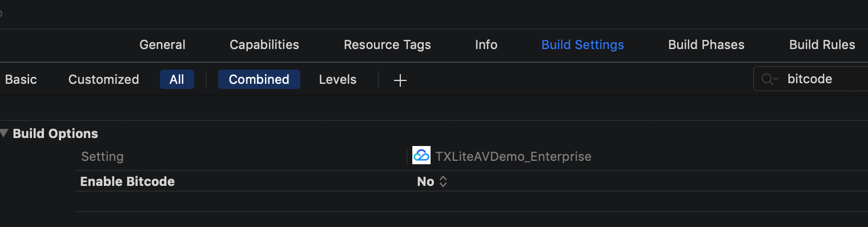Click the TXLiteAVDemo_Enterprise cloud target icon

[x=421, y=156]
